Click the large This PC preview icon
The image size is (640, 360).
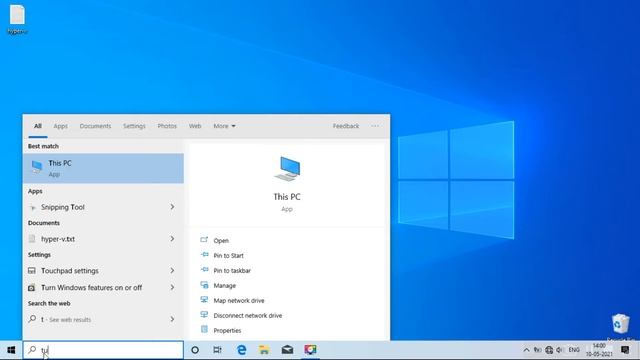[287, 169]
